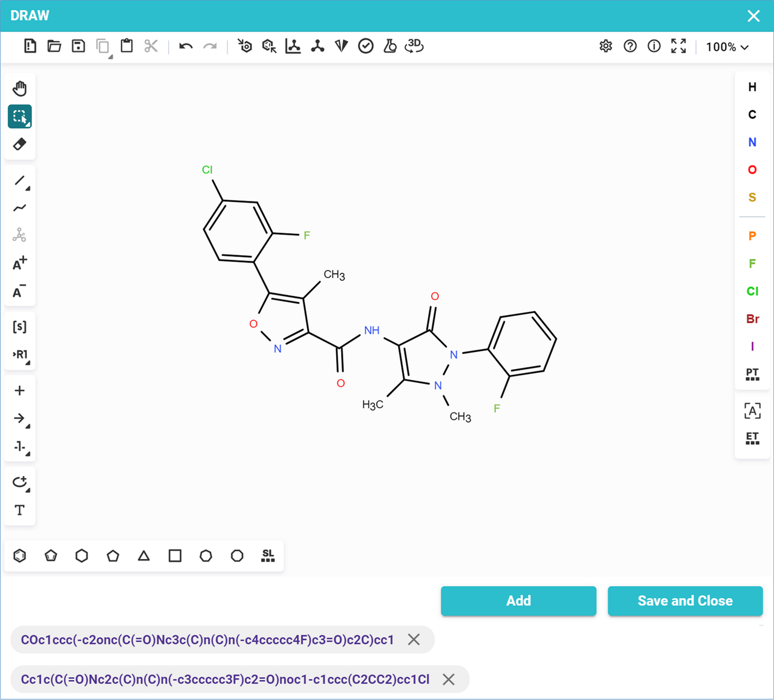Click the Check structure icon

tap(366, 46)
